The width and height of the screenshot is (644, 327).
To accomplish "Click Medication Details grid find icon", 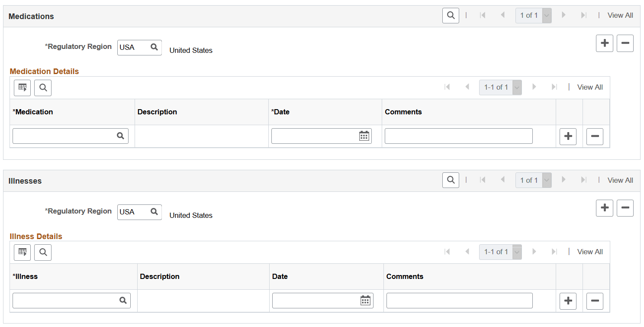I will [x=43, y=87].
